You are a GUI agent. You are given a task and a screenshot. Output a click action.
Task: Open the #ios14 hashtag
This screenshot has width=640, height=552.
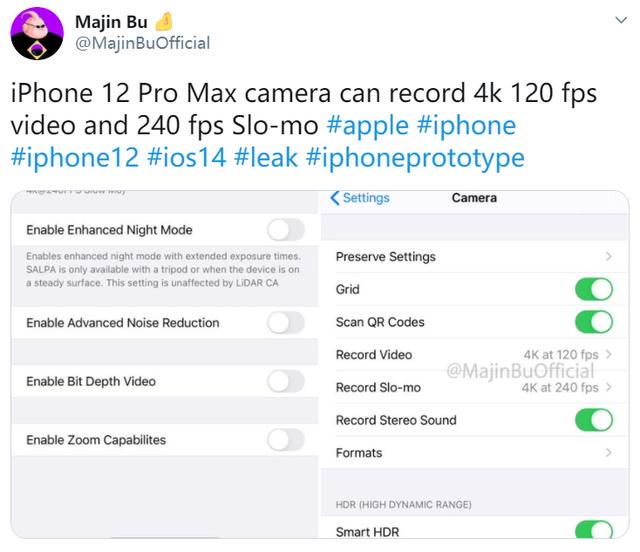pos(187,158)
